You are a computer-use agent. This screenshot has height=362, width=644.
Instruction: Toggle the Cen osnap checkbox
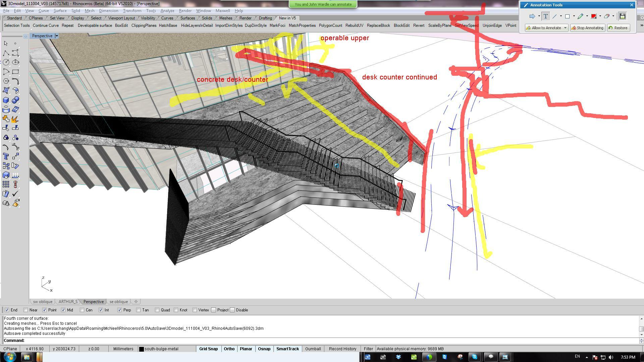click(82, 310)
